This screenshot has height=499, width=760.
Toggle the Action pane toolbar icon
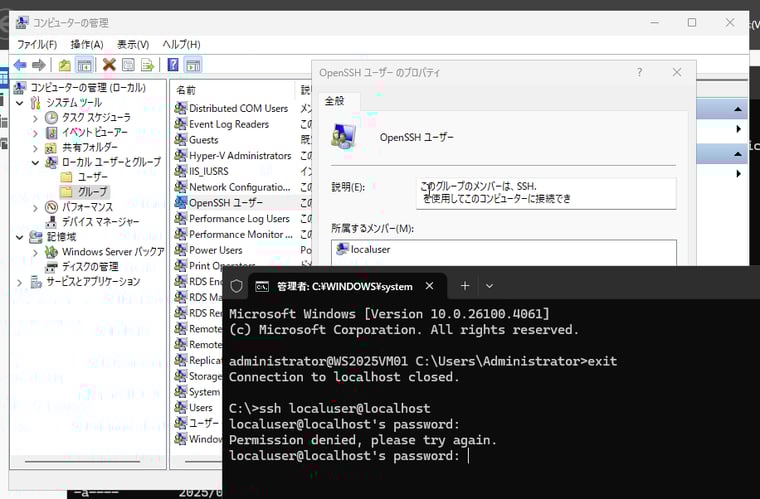[x=193, y=64]
